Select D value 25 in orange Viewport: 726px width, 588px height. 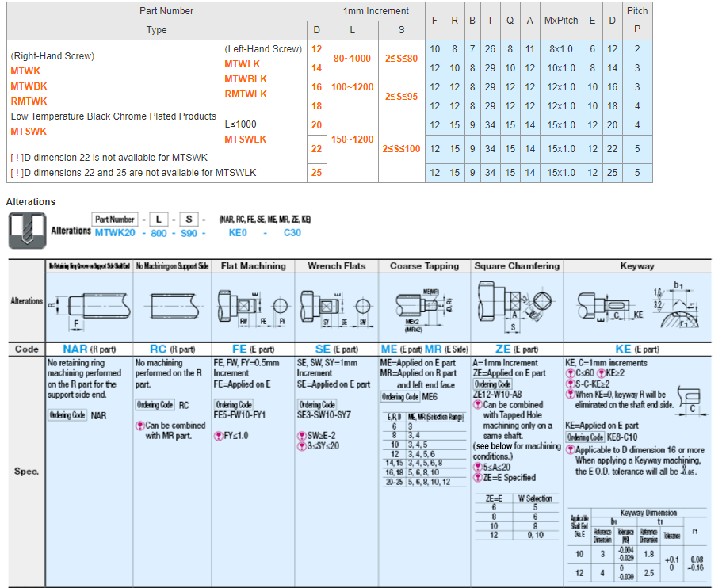317,173
